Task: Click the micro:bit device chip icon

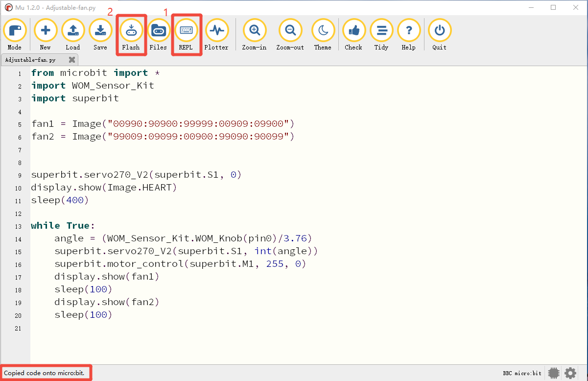Action: pos(554,373)
